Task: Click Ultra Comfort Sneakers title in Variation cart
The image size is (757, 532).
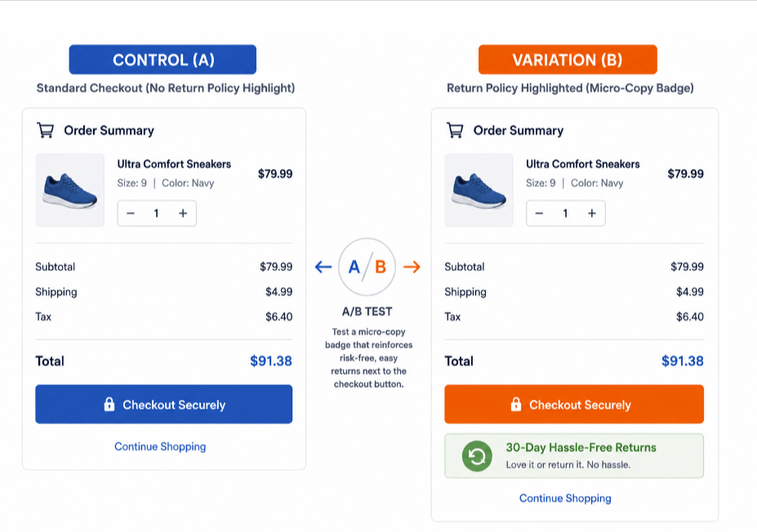Action: click(583, 164)
